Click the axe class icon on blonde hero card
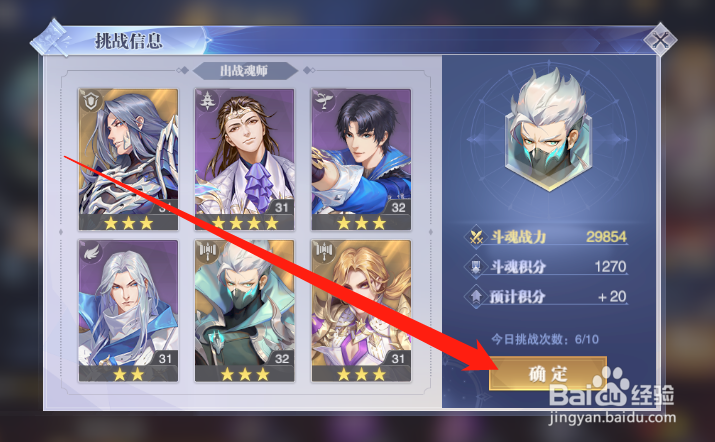The width and height of the screenshot is (715, 442). [324, 251]
